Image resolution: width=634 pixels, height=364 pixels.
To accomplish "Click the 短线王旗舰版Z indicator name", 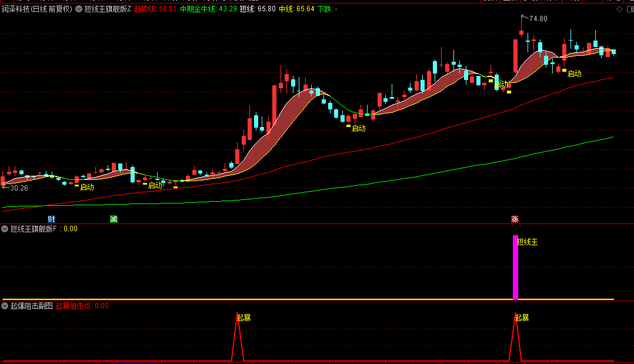I will click(108, 9).
